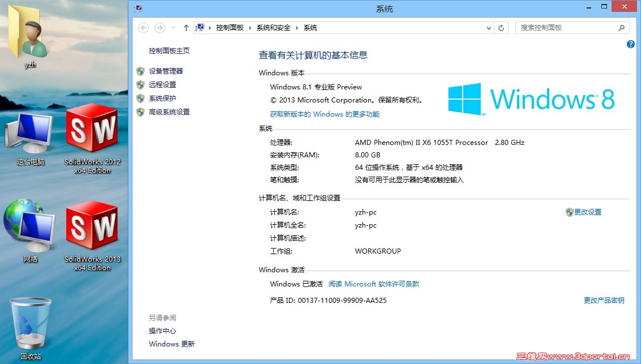Image resolution: width=641 pixels, height=364 pixels.
Task: Select 控制面板 breadcrumb item
Action: [x=230, y=27]
